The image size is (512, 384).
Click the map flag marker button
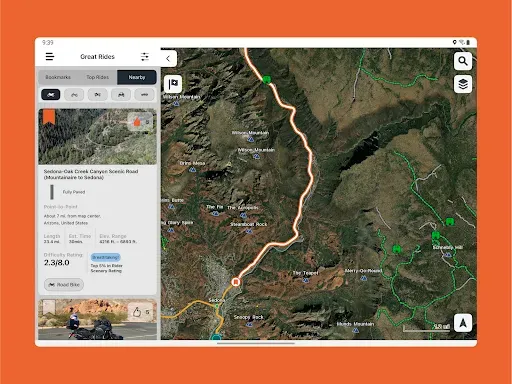173,84
